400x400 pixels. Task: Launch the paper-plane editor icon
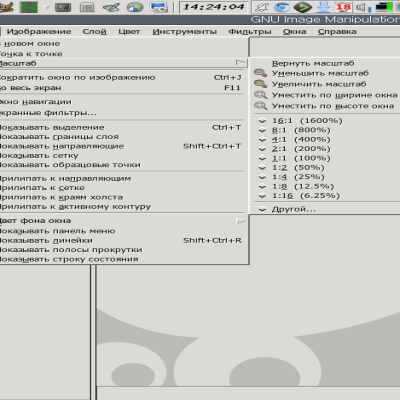[111, 7]
